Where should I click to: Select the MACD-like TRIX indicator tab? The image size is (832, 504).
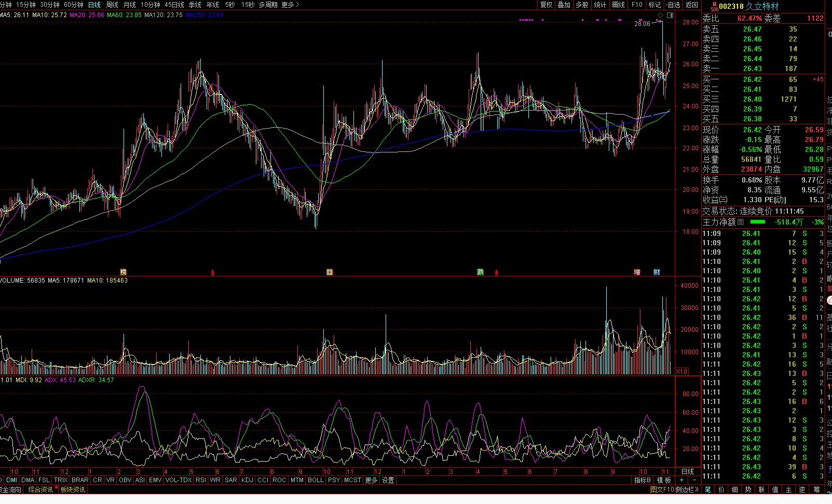pyautogui.click(x=61, y=480)
